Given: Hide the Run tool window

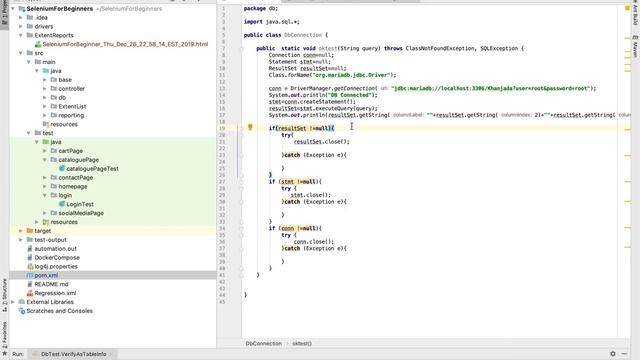Looking at the screenshot, I should point(624,354).
